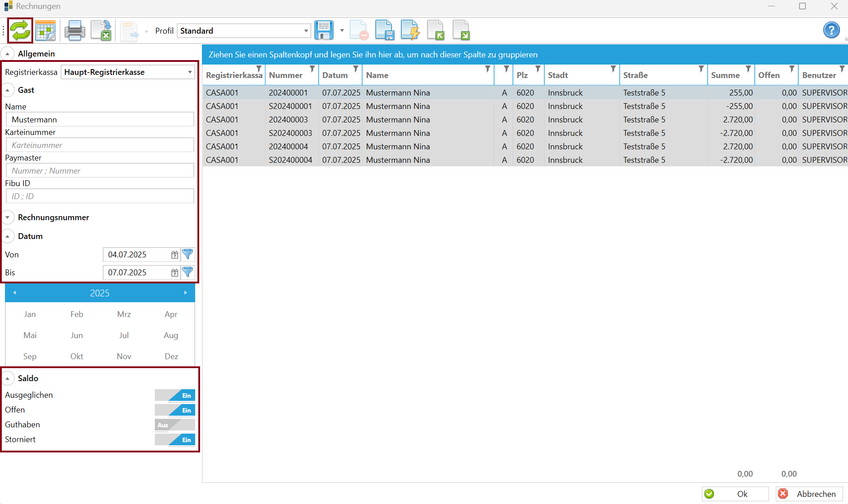
Task: Open the Profil Standard dropdown
Action: pyautogui.click(x=244, y=30)
